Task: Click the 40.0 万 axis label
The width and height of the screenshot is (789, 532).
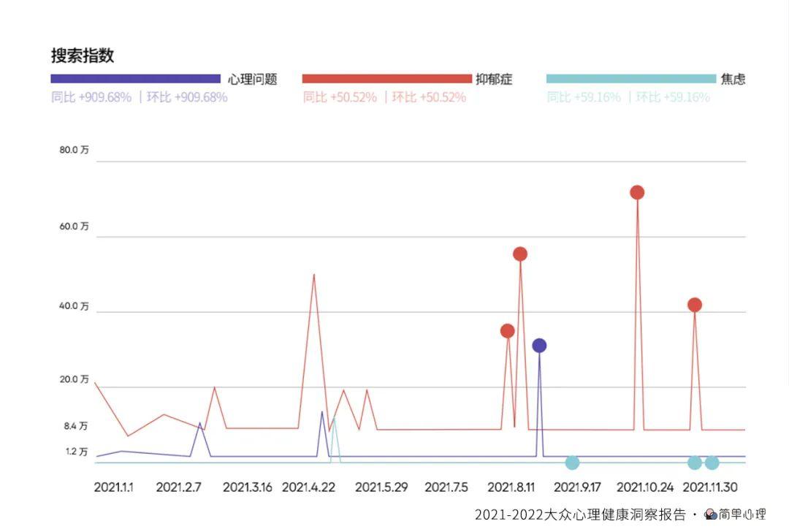Action: [x=74, y=306]
